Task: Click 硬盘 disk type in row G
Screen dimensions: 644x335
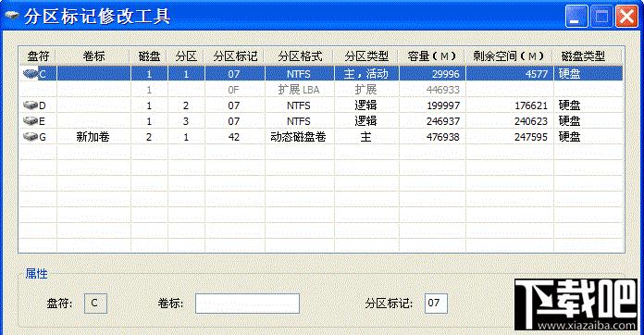Action: 569,136
